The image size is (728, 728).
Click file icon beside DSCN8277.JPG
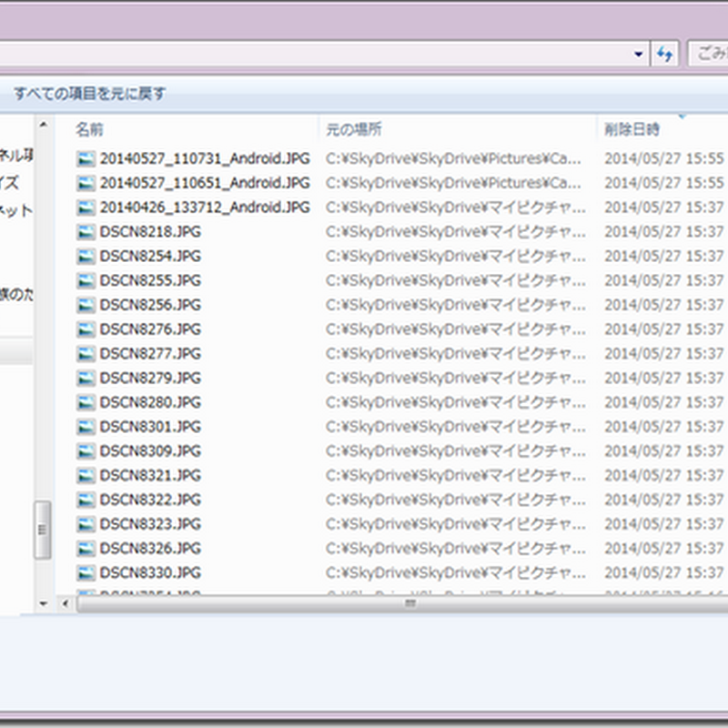86,354
